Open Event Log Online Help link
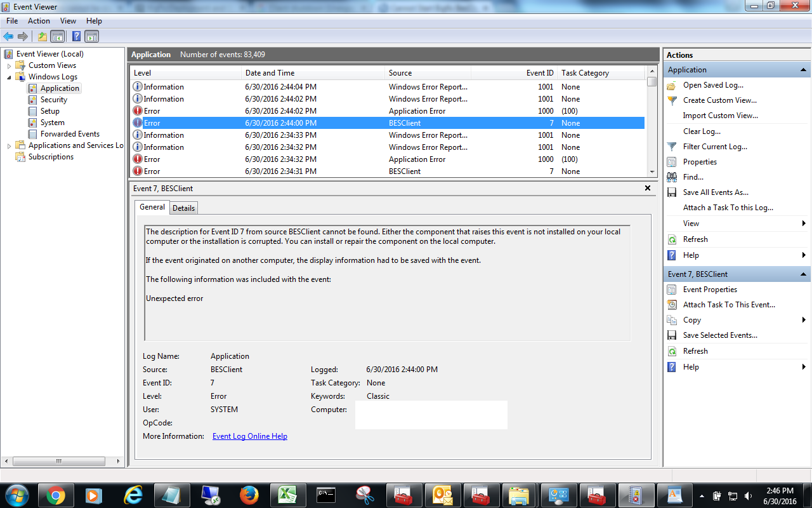 pos(250,436)
